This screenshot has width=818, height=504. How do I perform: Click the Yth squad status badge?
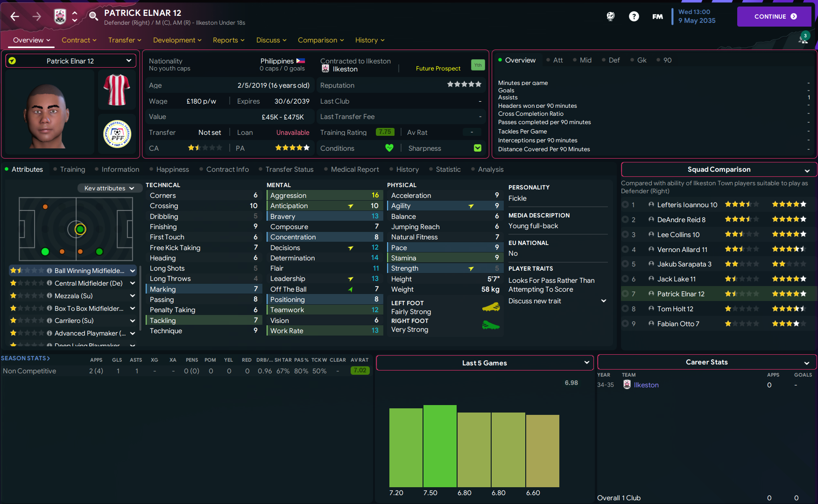(478, 65)
